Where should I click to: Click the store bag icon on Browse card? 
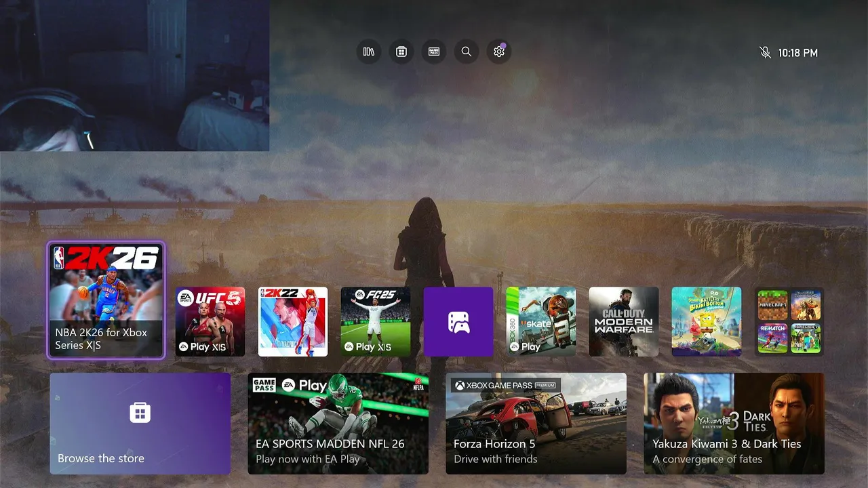point(140,412)
